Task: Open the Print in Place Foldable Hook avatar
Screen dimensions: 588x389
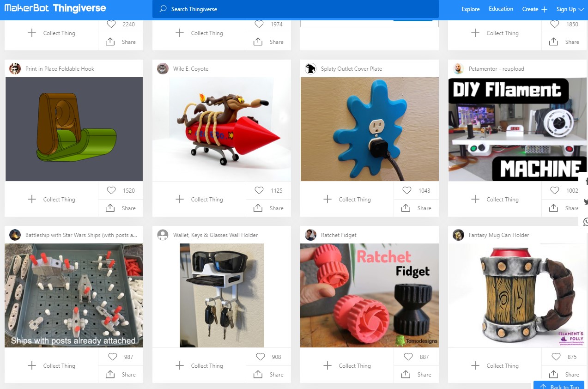Action: pos(15,68)
